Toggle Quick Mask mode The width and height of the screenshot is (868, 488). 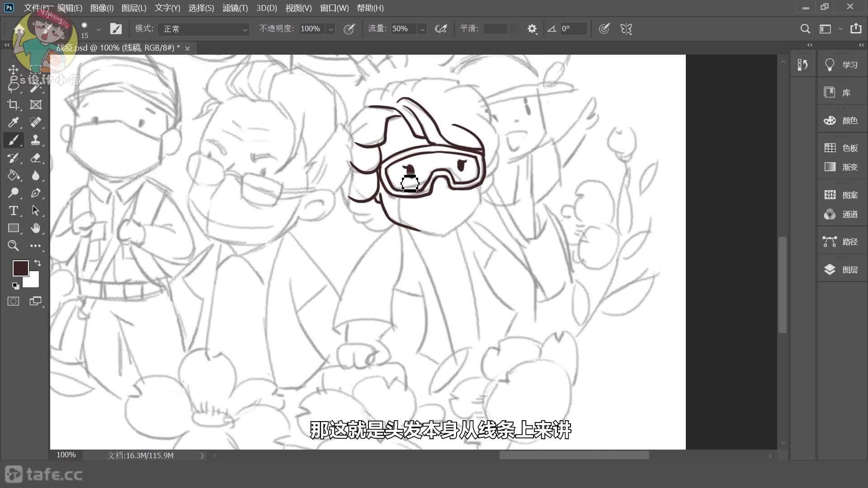pos(13,301)
